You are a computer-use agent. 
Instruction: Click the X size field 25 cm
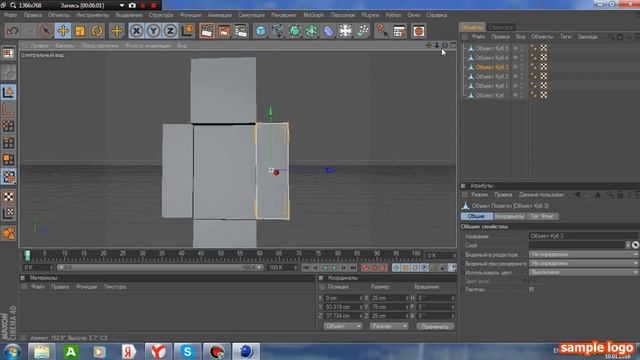tap(390, 298)
